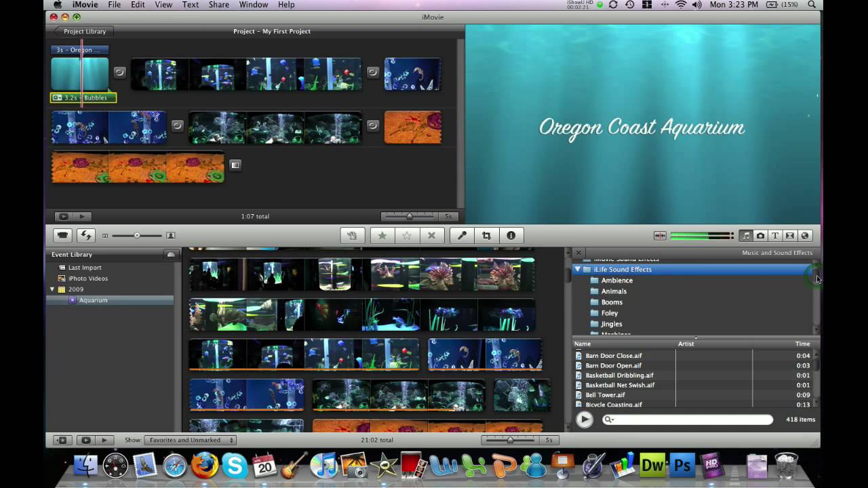Toggle Event Library visibility button
The width and height of the screenshot is (868, 488).
pyautogui.click(x=62, y=440)
